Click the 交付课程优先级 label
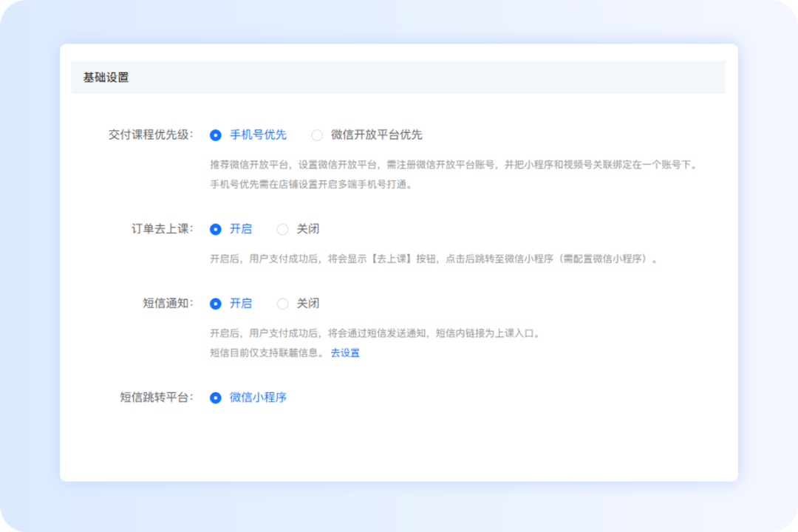 pyautogui.click(x=151, y=135)
